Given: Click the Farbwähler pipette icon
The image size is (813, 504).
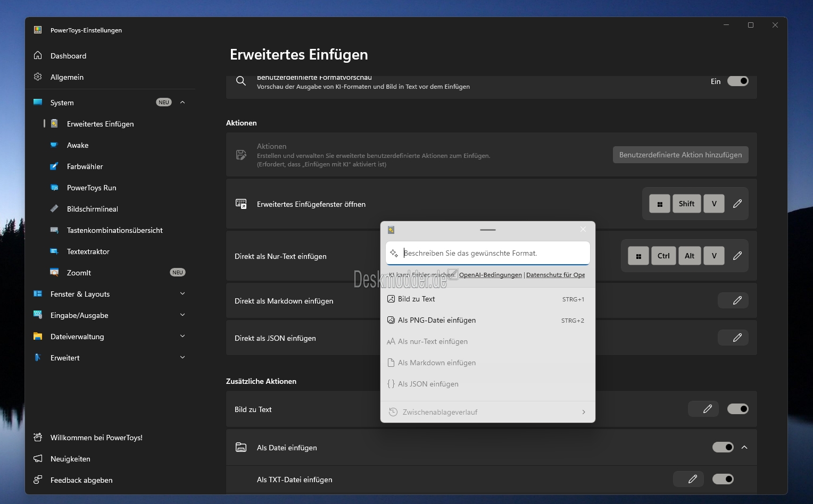Looking at the screenshot, I should tap(54, 166).
